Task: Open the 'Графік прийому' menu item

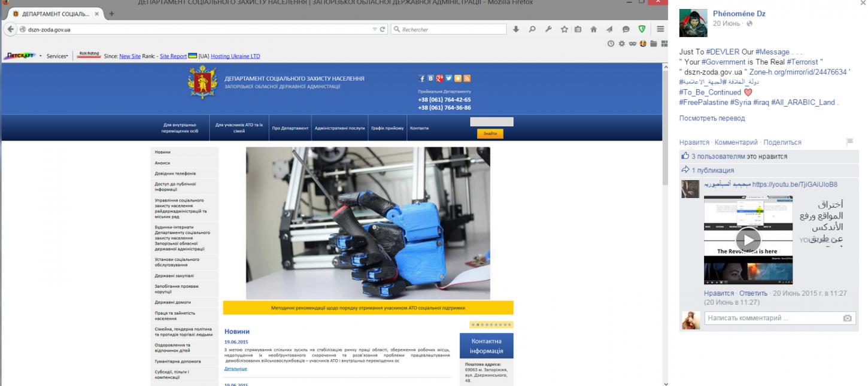Action: pyautogui.click(x=387, y=128)
